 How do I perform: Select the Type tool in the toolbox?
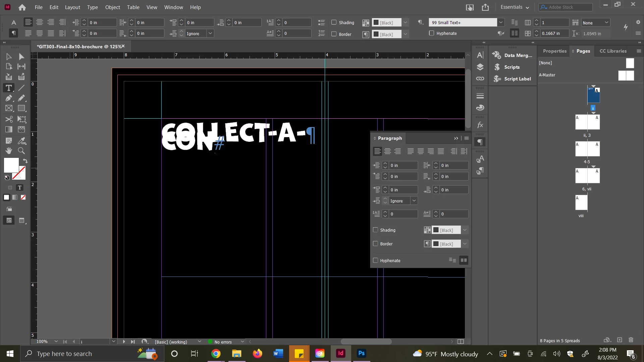(9, 88)
